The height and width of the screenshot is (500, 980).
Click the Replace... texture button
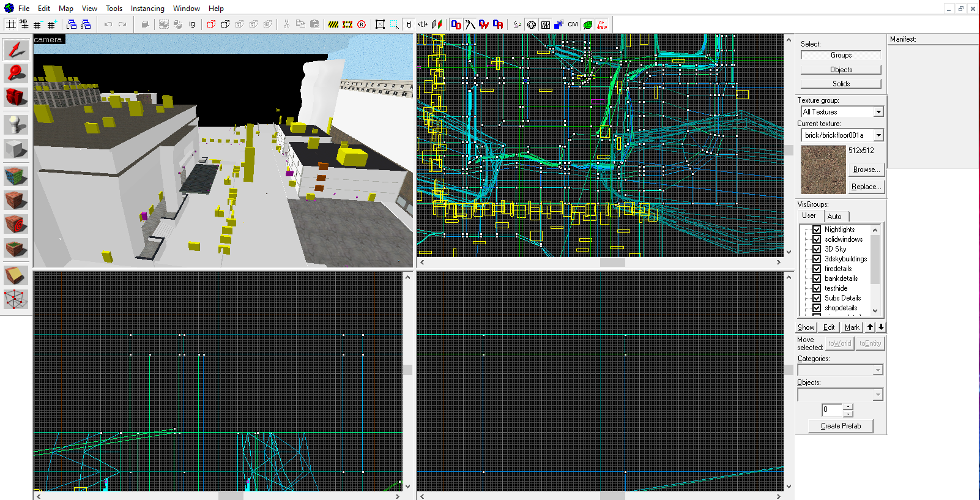click(866, 187)
